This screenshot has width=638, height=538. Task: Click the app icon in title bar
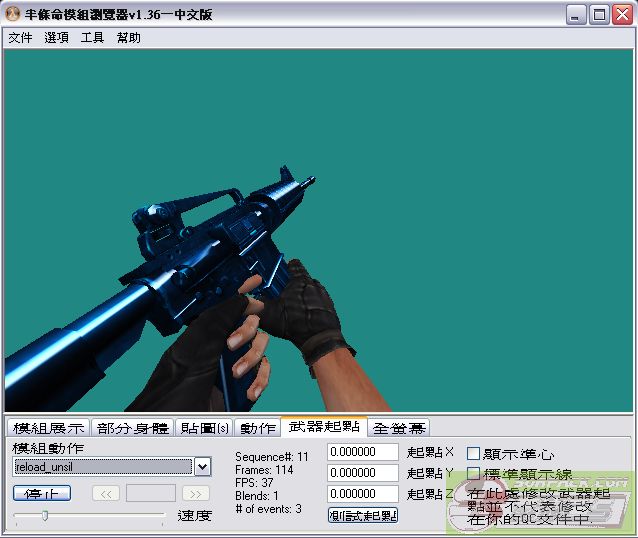pyautogui.click(x=12, y=14)
